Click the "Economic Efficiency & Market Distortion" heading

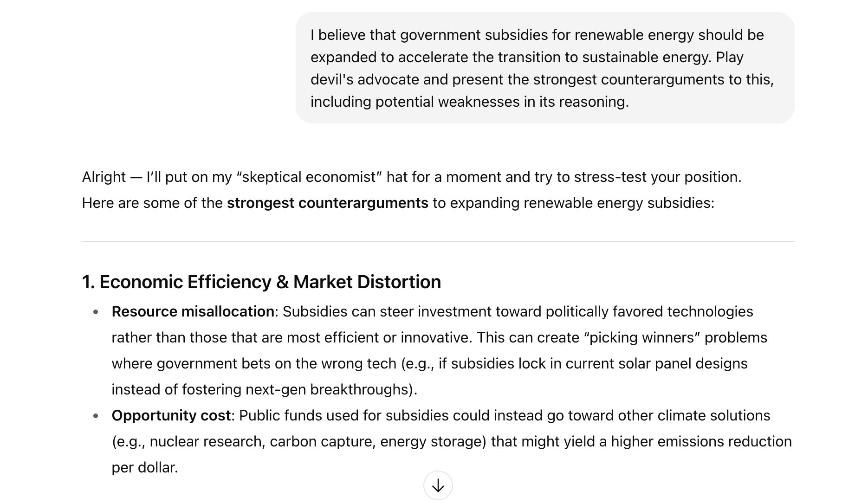pos(261,282)
